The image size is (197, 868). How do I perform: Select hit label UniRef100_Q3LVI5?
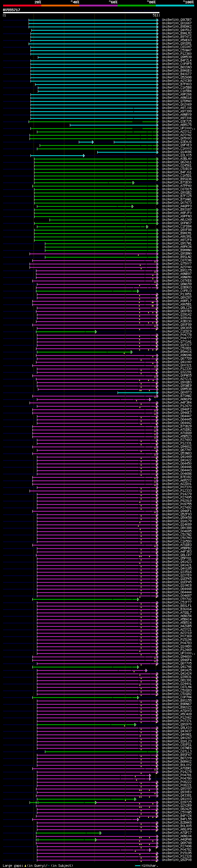(177, 155)
